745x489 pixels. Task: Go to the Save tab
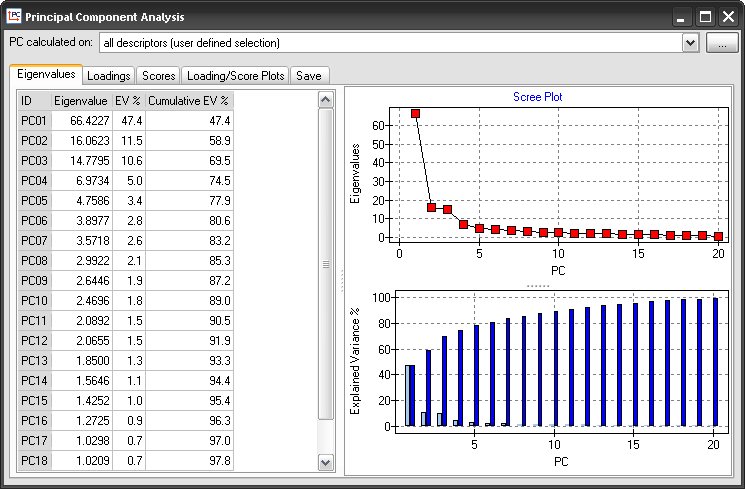[309, 76]
